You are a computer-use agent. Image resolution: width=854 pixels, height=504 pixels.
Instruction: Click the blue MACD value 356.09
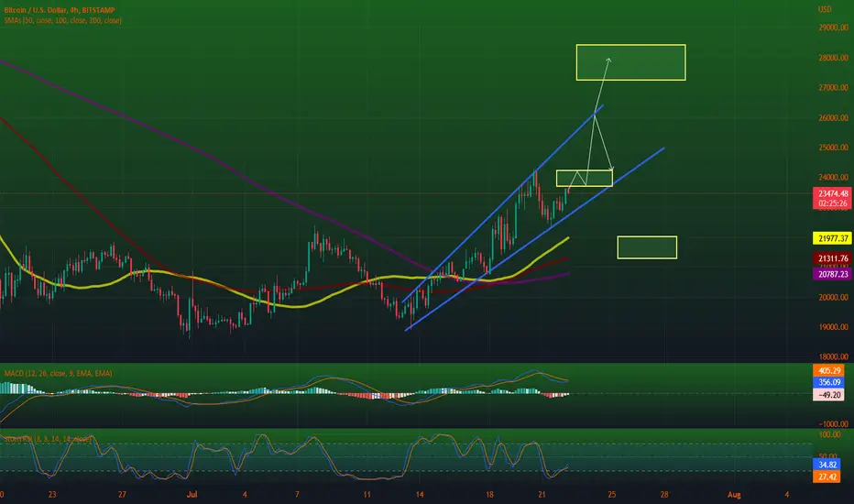point(828,382)
